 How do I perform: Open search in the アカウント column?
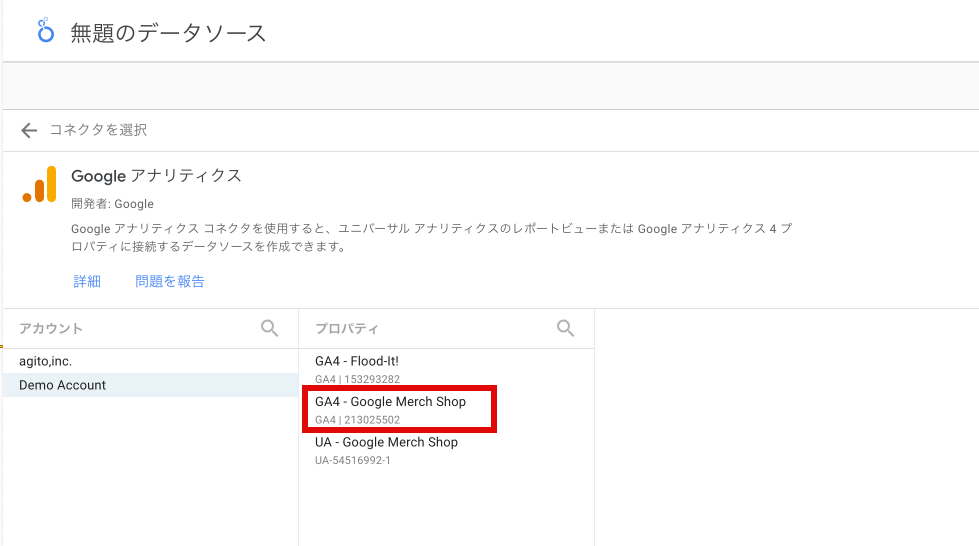coord(270,328)
